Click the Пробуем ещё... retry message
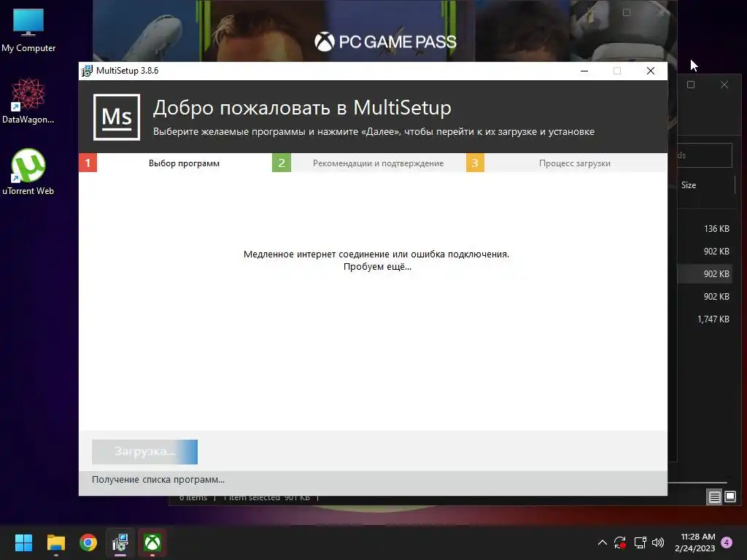Screen dimensions: 747x560 coord(377,267)
